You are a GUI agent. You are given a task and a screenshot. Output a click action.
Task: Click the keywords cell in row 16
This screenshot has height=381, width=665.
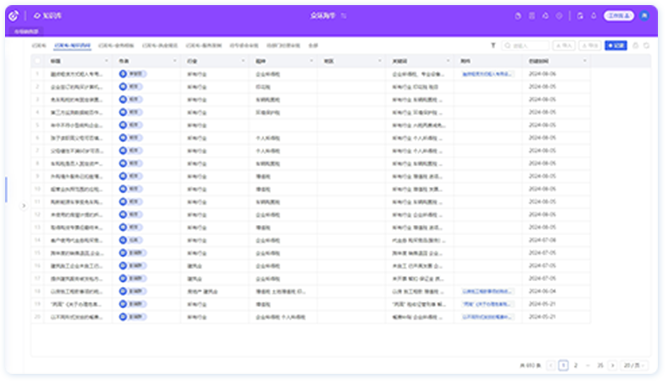click(418, 266)
